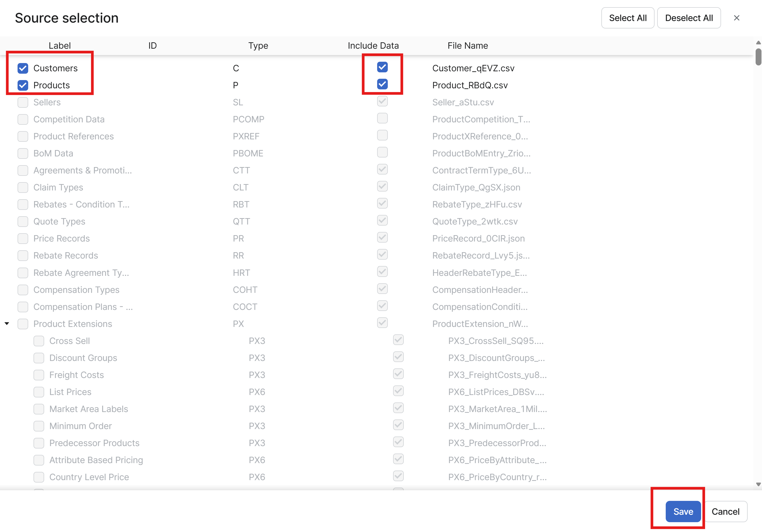The width and height of the screenshot is (762, 532).
Task: Uncheck the Customers source checkbox
Action: 23,68
